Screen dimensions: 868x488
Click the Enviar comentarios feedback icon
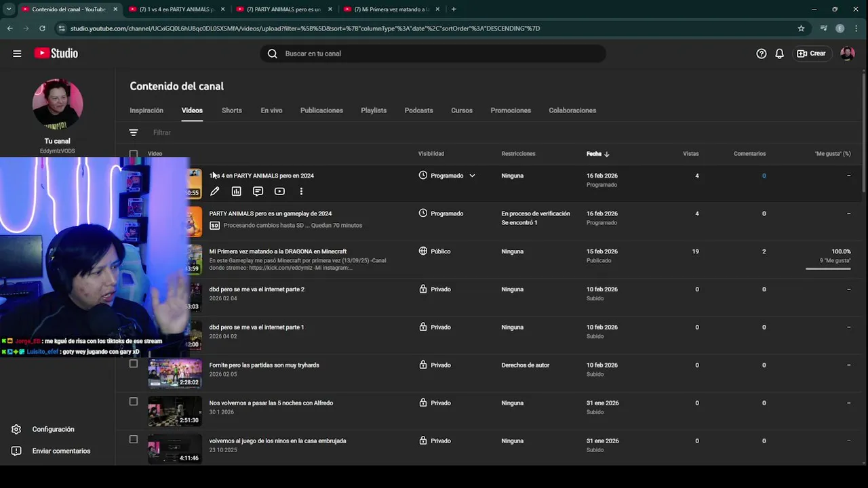[x=16, y=451]
